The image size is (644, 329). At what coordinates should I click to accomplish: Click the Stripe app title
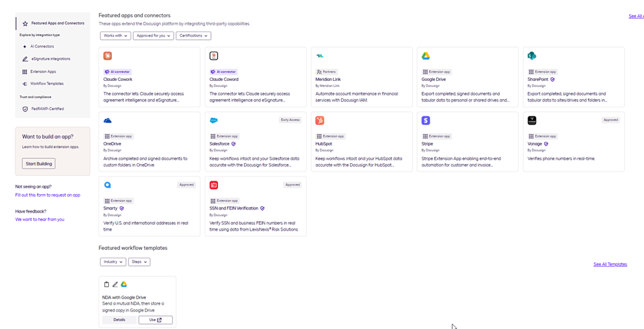click(427, 144)
